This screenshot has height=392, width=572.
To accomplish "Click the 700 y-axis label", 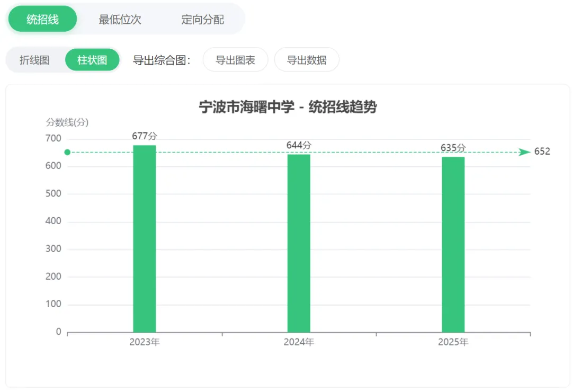I will [x=53, y=138].
